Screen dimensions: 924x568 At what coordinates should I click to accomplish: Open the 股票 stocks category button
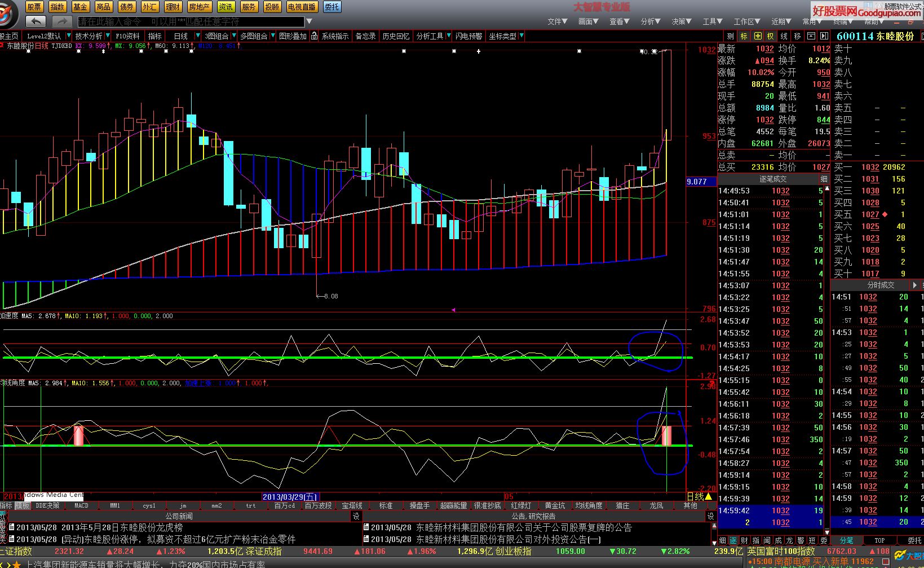coord(34,7)
